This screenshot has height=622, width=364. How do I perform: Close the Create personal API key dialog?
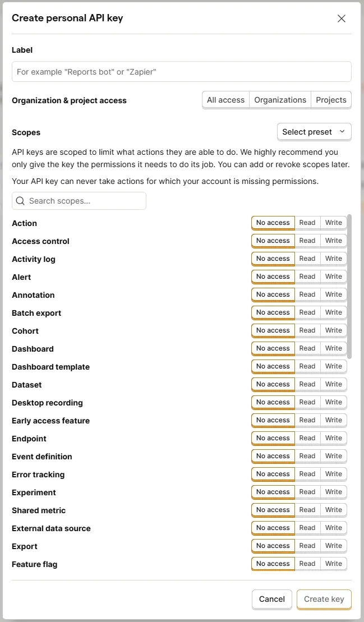coord(342,19)
